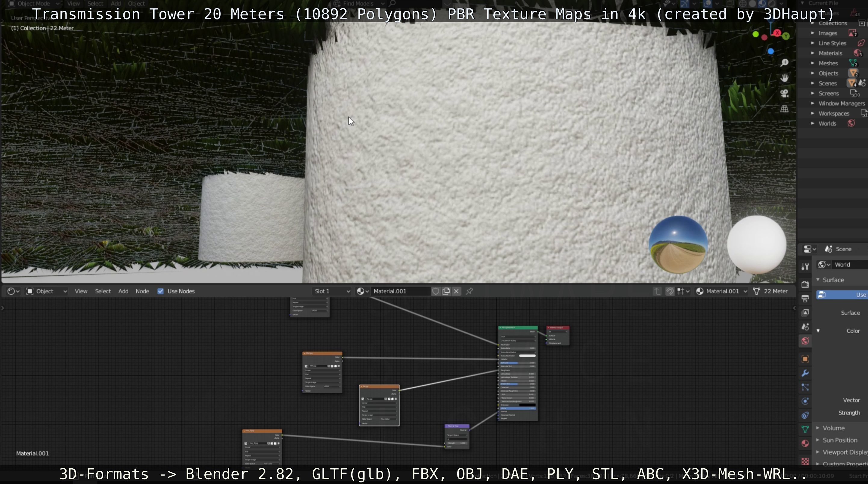Expand the Materials entry in the outliner
868x484 pixels.
813,53
